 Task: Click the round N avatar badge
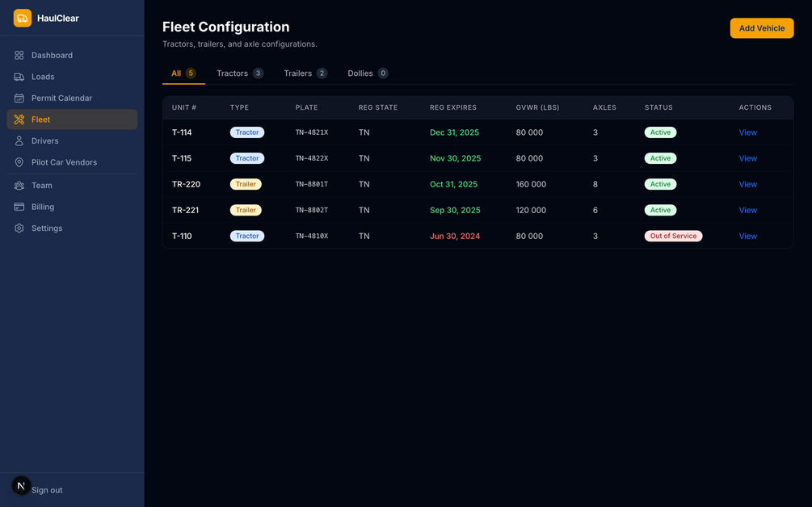pos(21,486)
